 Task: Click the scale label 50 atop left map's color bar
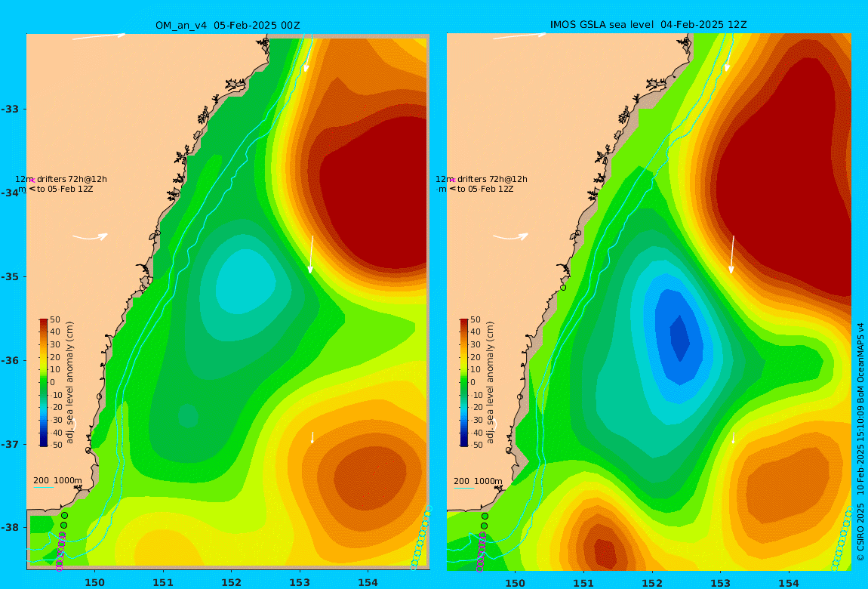55,320
